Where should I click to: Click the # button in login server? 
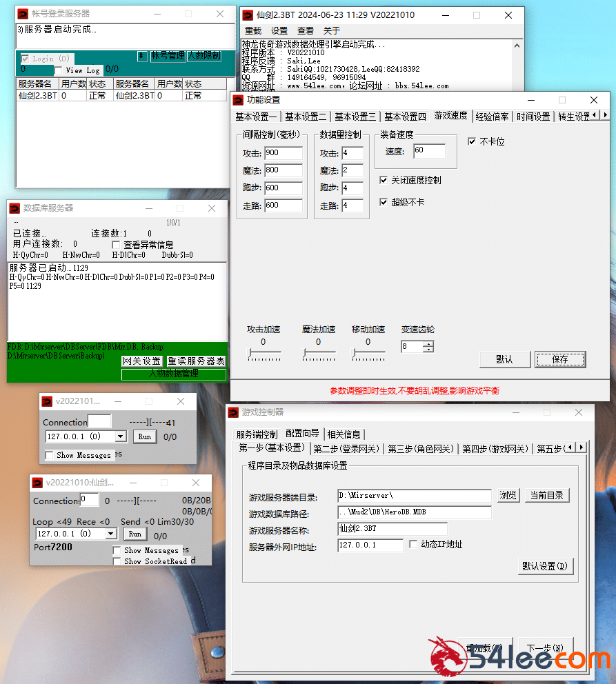coord(141,56)
